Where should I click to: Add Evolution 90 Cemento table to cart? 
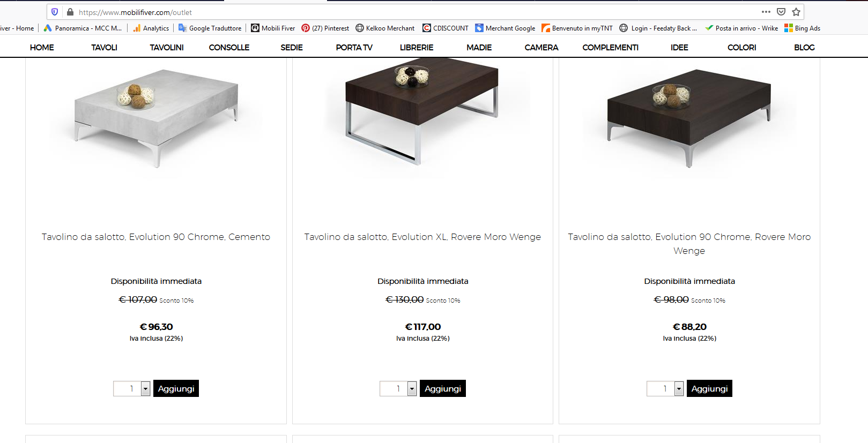pyautogui.click(x=176, y=389)
